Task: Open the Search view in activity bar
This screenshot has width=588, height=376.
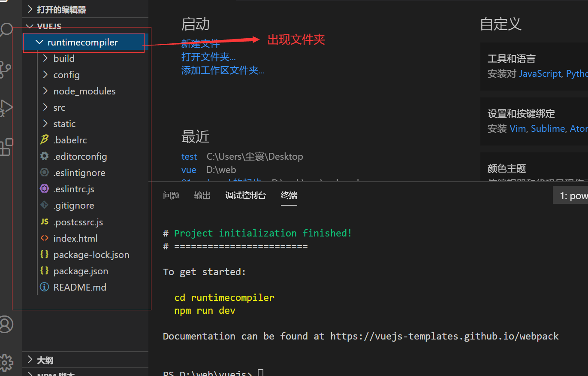Action: [x=6, y=30]
